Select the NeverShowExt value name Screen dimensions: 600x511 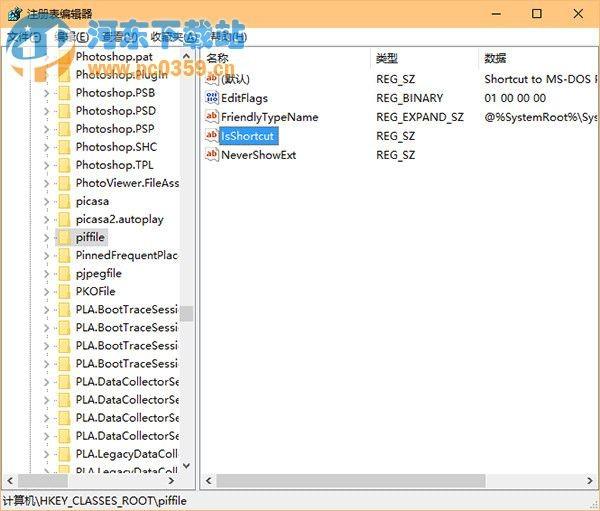point(259,155)
